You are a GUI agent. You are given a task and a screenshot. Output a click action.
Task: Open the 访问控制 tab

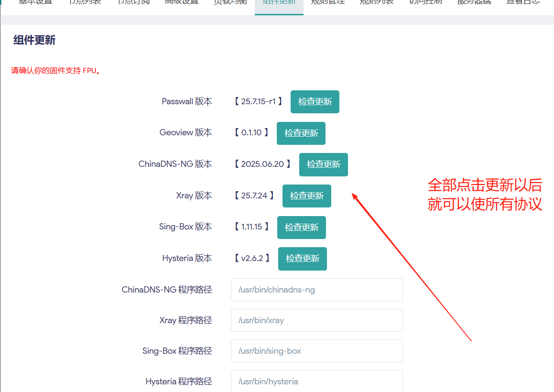pyautogui.click(x=425, y=3)
